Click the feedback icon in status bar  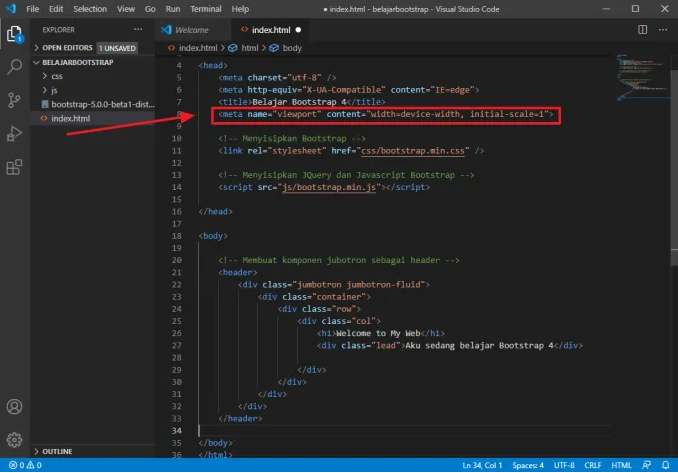pos(647,465)
